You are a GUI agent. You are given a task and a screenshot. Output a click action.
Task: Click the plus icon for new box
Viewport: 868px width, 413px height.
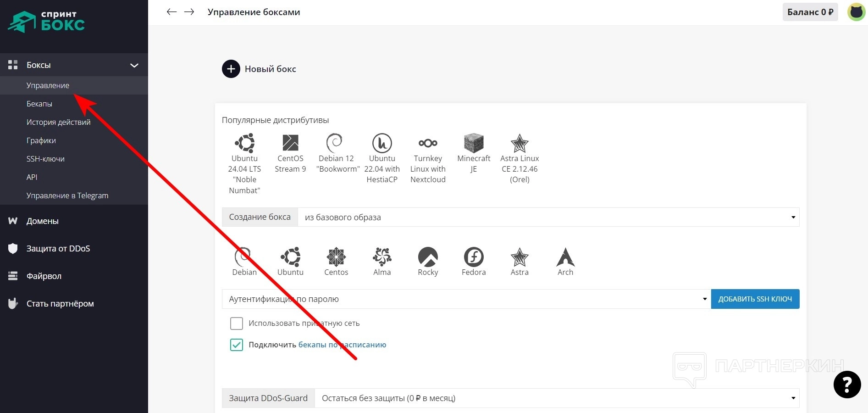(x=231, y=69)
